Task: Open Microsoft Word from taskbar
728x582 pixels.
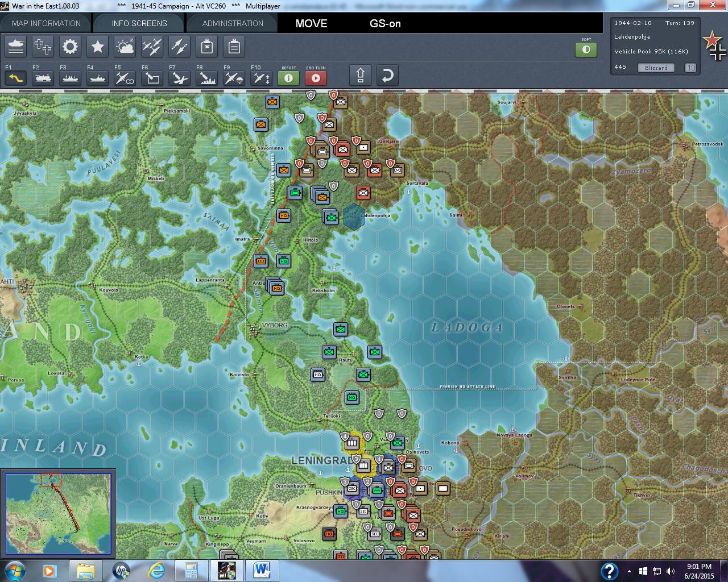Action: pos(262,570)
